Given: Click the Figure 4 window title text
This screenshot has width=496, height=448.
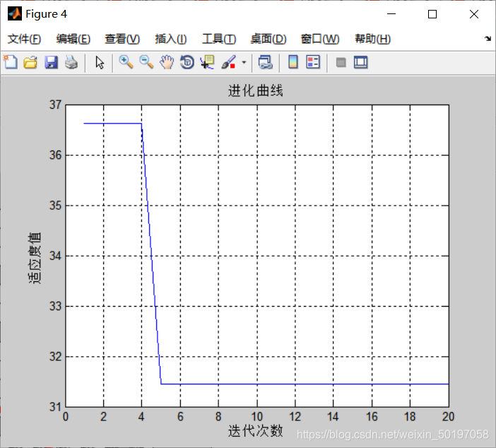Looking at the screenshot, I should point(46,14).
